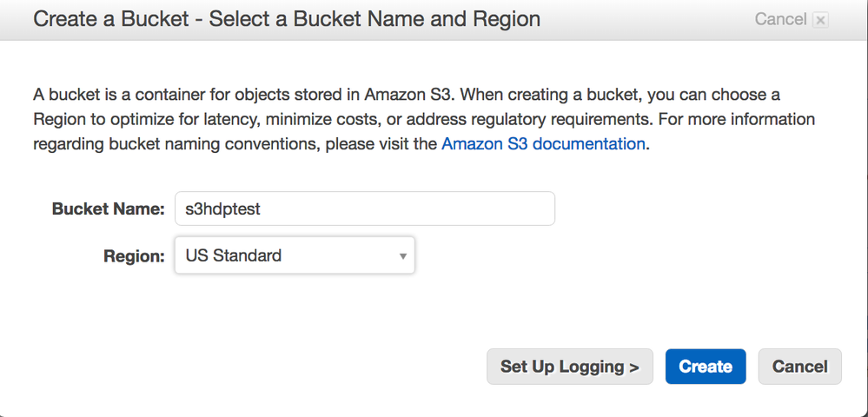Click the X icon beside top Cancel
Viewport: 868px width, 417px height.
(x=821, y=20)
